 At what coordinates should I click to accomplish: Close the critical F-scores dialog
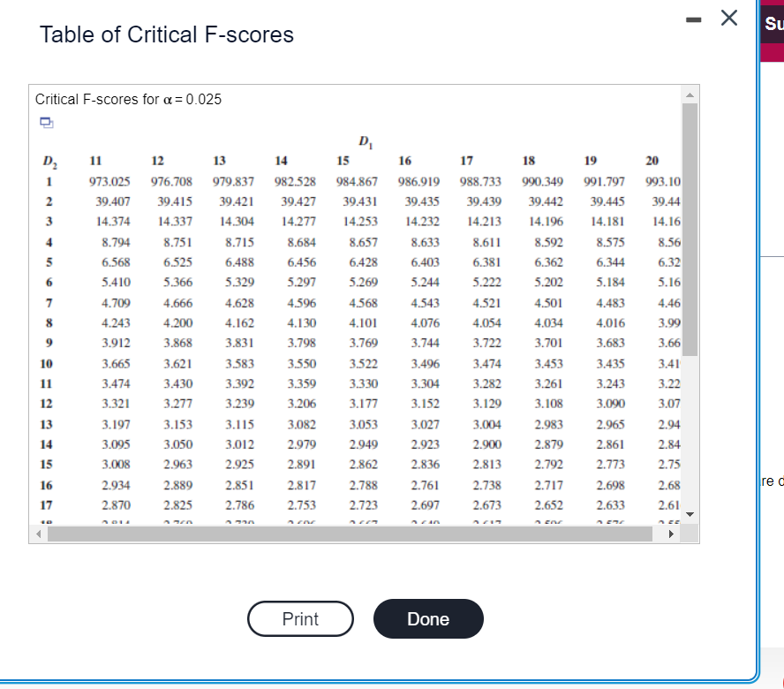[x=728, y=19]
